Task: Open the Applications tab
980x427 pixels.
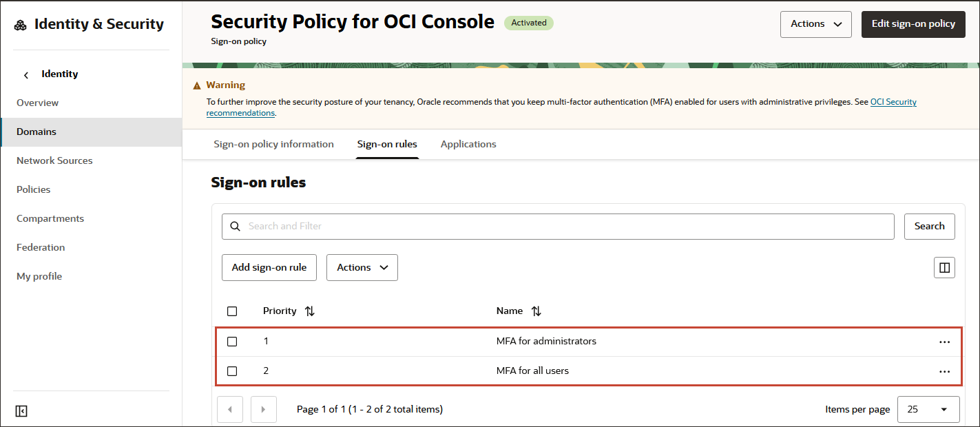Action: click(x=468, y=144)
